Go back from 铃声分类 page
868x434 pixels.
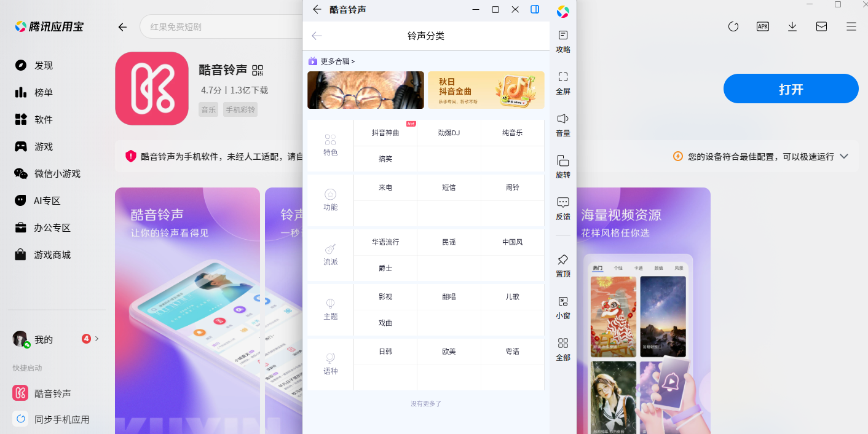click(317, 36)
